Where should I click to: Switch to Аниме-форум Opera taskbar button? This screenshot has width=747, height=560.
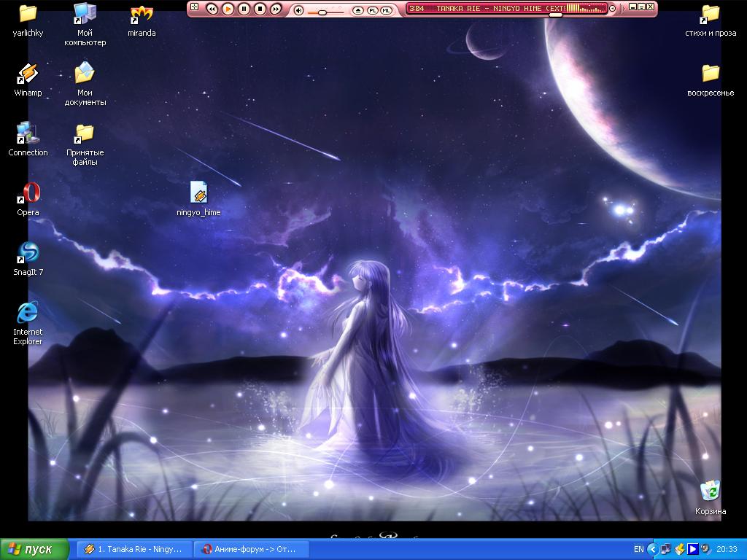click(252, 549)
